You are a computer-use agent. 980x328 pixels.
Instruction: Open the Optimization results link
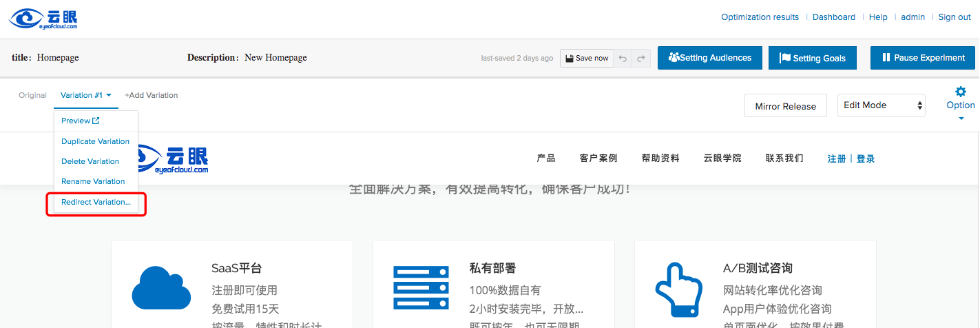pyautogui.click(x=760, y=17)
